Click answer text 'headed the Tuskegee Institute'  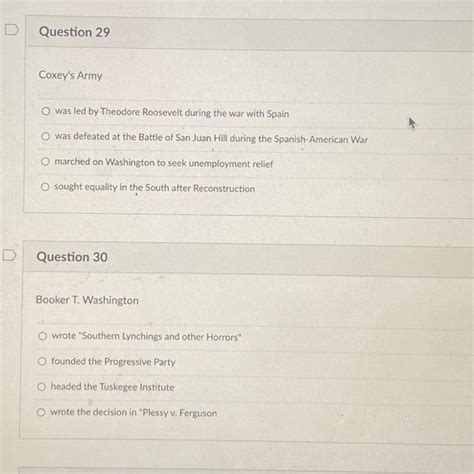112,387
